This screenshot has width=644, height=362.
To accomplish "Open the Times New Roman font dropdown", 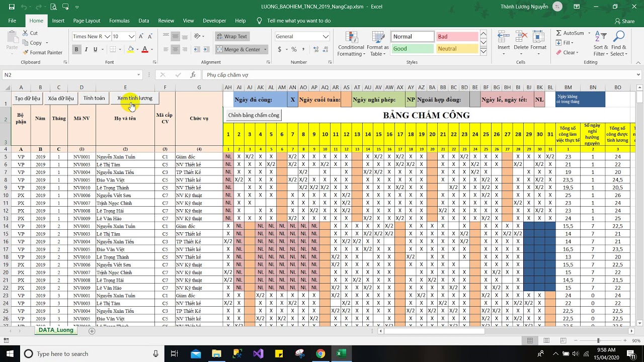I will [107, 37].
